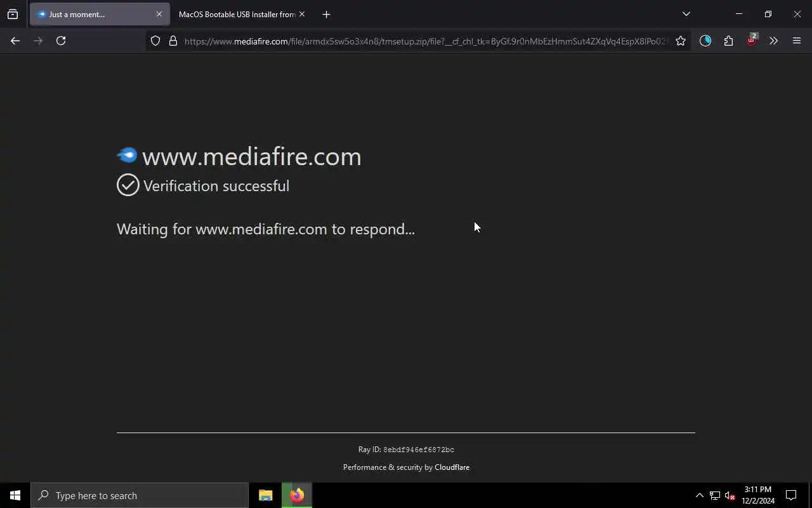
Task: Minimize the Firefox window
Action: [739, 14]
